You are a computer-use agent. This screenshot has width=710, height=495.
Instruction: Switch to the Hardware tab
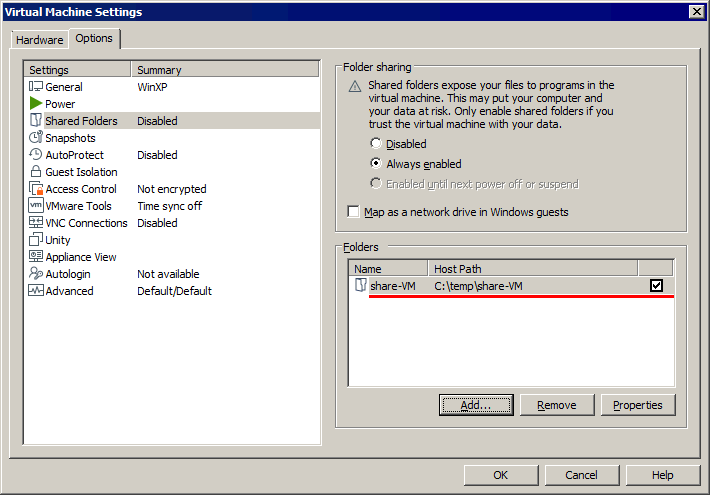(x=39, y=40)
